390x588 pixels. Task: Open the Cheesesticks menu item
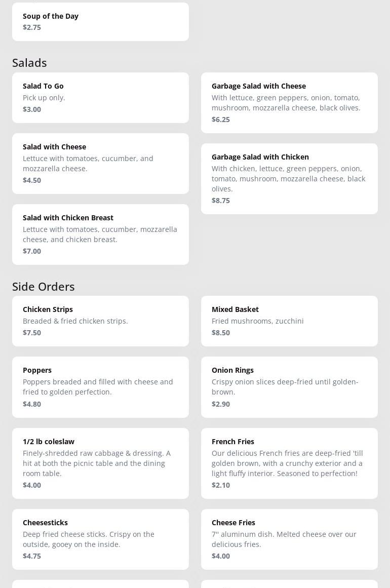point(100,539)
